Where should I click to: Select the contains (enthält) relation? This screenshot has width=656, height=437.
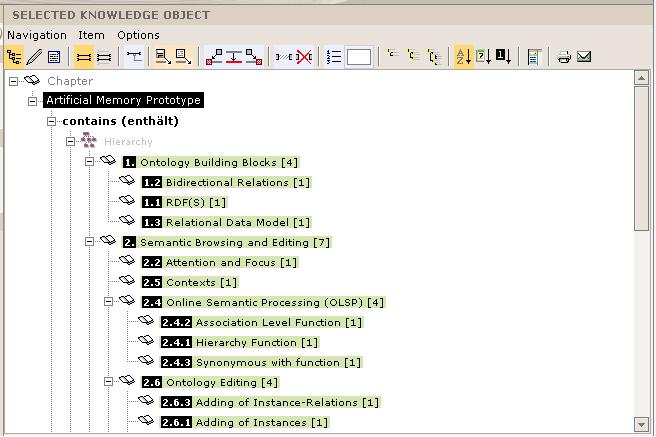point(120,121)
